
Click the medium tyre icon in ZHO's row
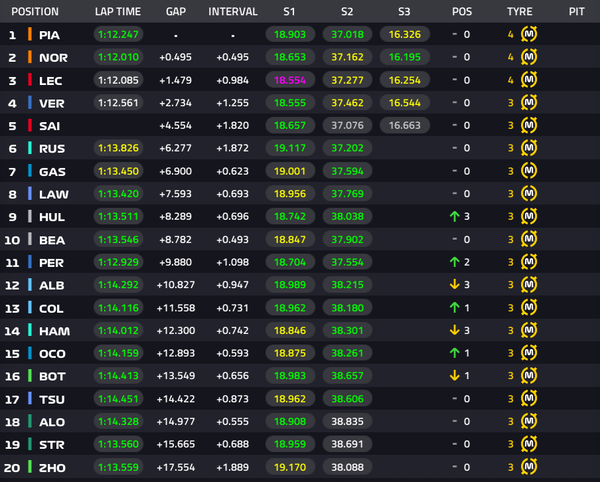point(529,467)
